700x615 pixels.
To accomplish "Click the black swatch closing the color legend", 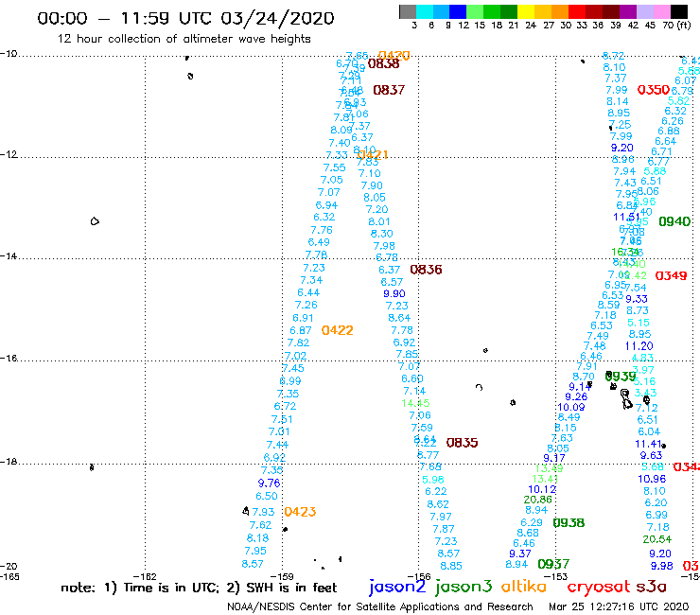I will click(678, 11).
